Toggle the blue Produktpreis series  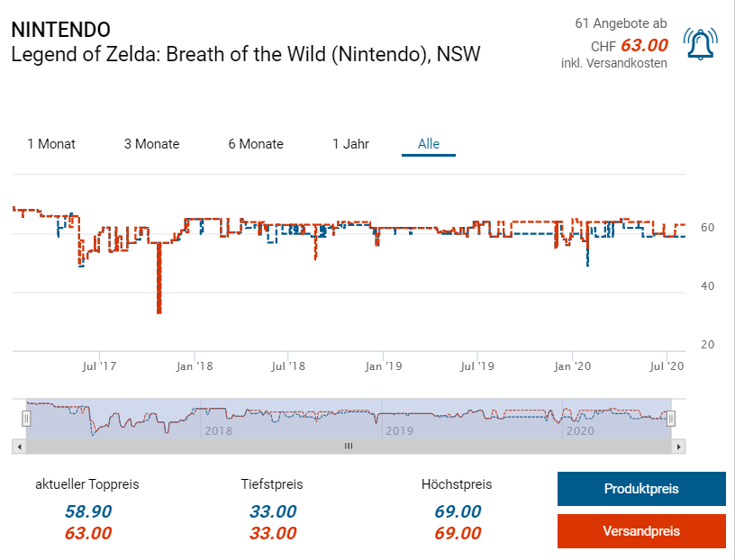(640, 489)
